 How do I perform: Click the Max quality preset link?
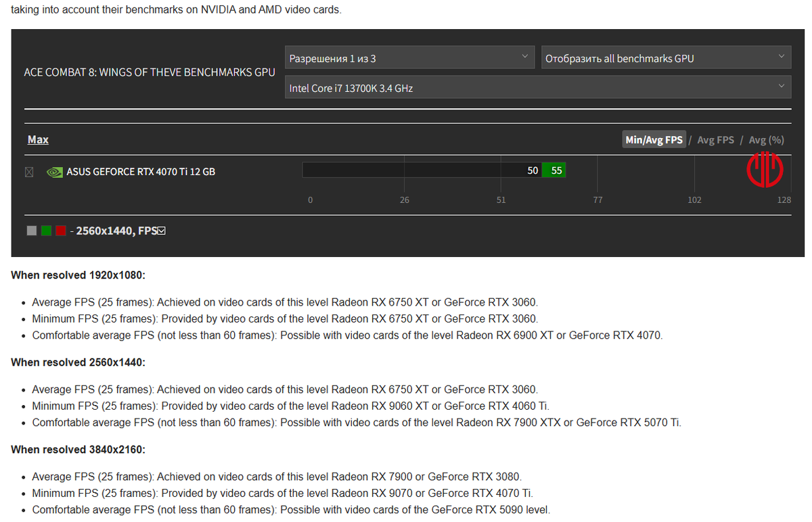point(38,139)
